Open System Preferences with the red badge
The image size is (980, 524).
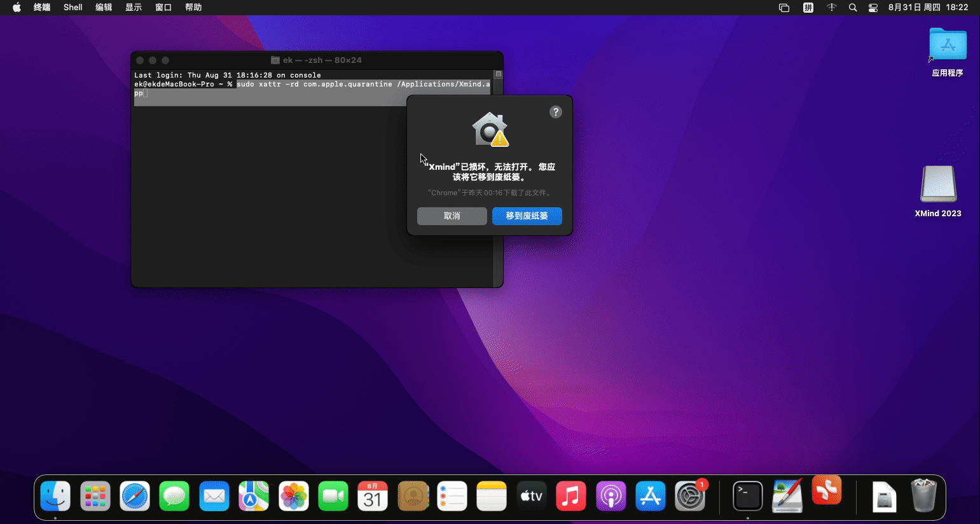pyautogui.click(x=691, y=496)
